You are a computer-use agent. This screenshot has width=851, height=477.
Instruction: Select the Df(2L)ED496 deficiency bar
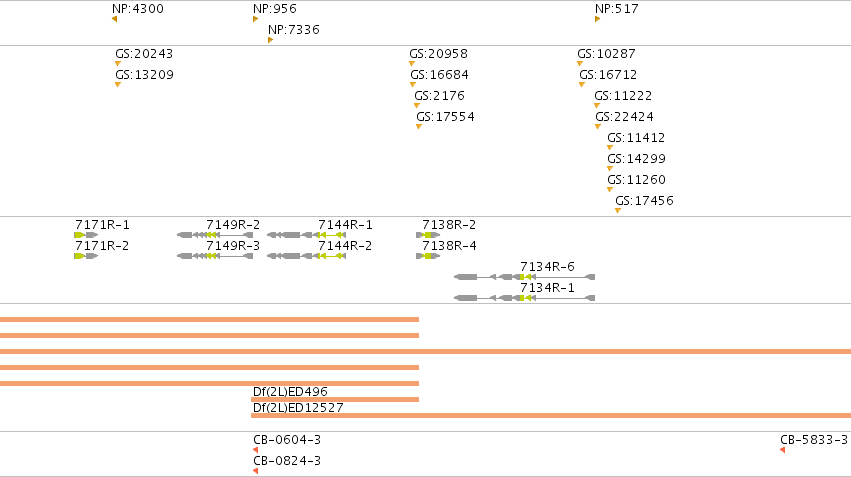point(335,399)
